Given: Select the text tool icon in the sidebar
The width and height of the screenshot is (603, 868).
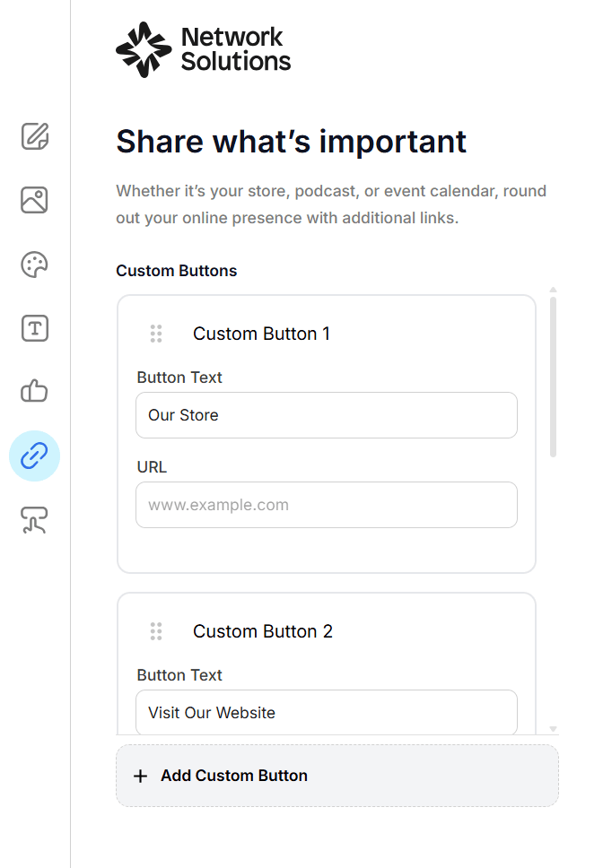Looking at the screenshot, I should [x=34, y=328].
